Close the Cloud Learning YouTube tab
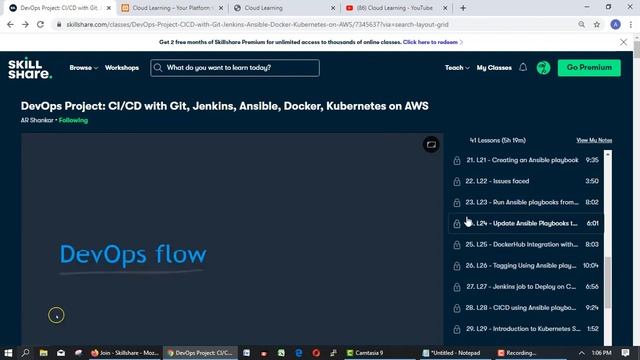 [x=445, y=8]
